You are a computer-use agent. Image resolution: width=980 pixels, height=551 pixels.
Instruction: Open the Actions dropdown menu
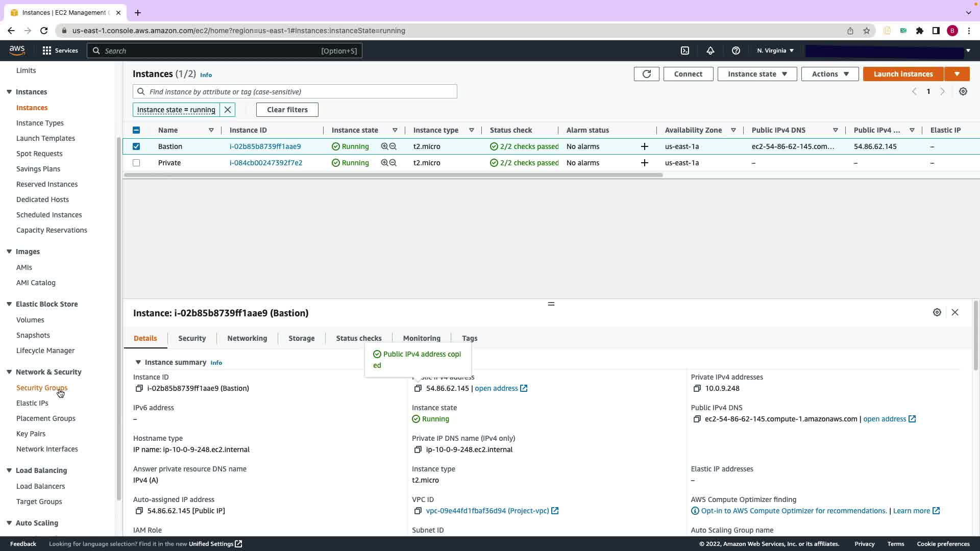coord(829,74)
